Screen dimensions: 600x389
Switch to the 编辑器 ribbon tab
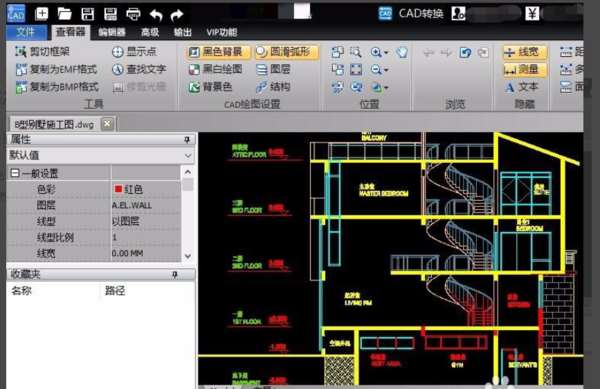pyautogui.click(x=112, y=32)
